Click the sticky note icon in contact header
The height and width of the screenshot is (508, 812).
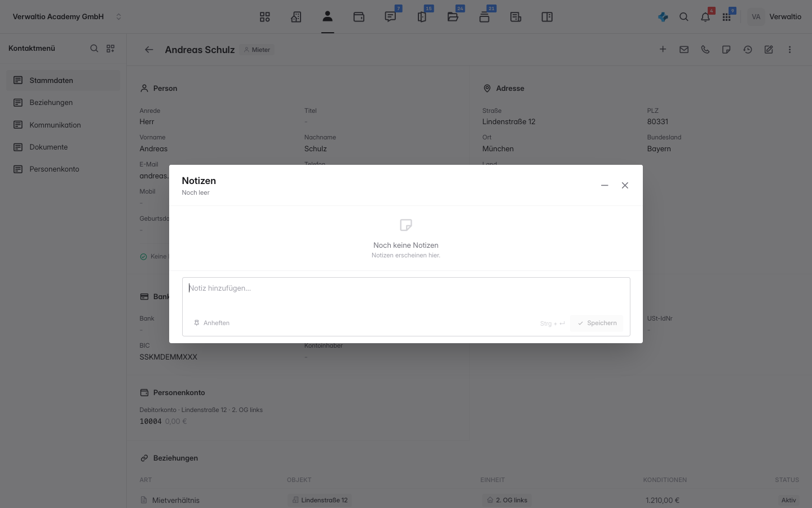pyautogui.click(x=726, y=50)
